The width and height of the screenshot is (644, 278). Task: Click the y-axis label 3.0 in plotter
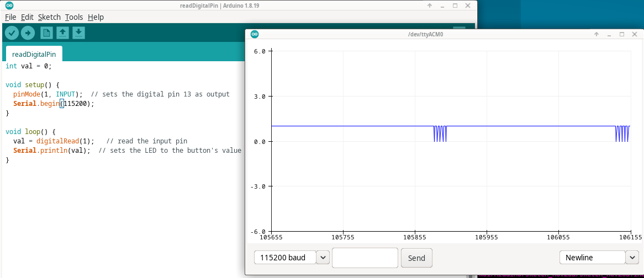260,97
